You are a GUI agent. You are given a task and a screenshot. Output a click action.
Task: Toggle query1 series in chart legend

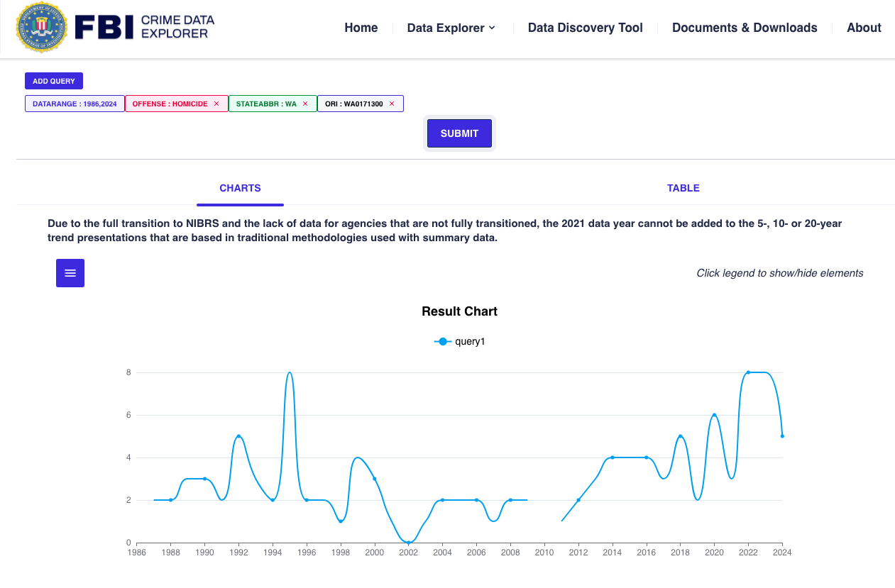[x=460, y=341]
